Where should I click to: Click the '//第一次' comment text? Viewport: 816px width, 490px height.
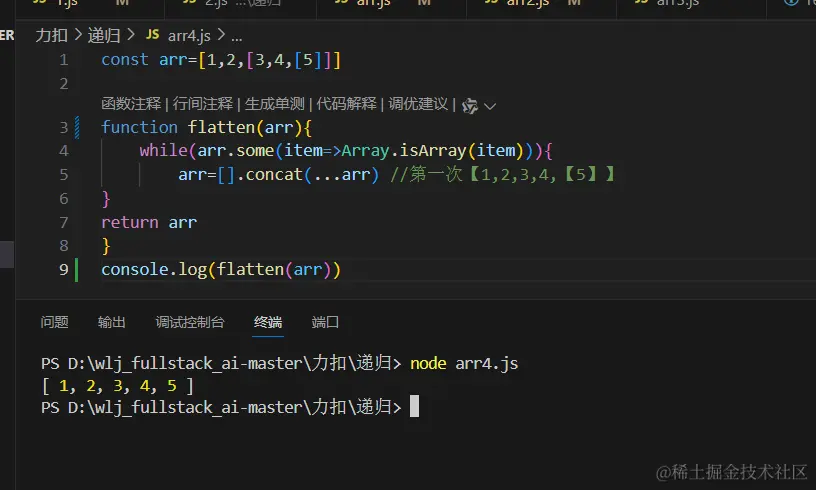(426, 174)
